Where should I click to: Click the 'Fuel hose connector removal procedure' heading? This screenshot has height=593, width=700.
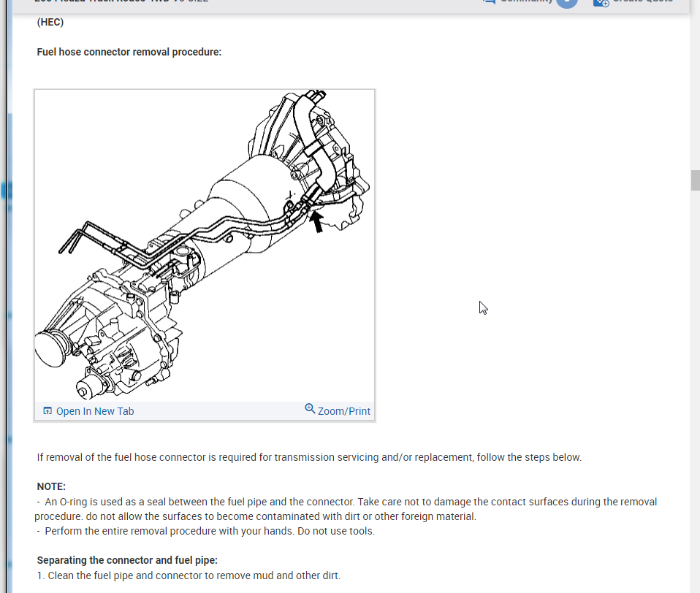point(129,52)
